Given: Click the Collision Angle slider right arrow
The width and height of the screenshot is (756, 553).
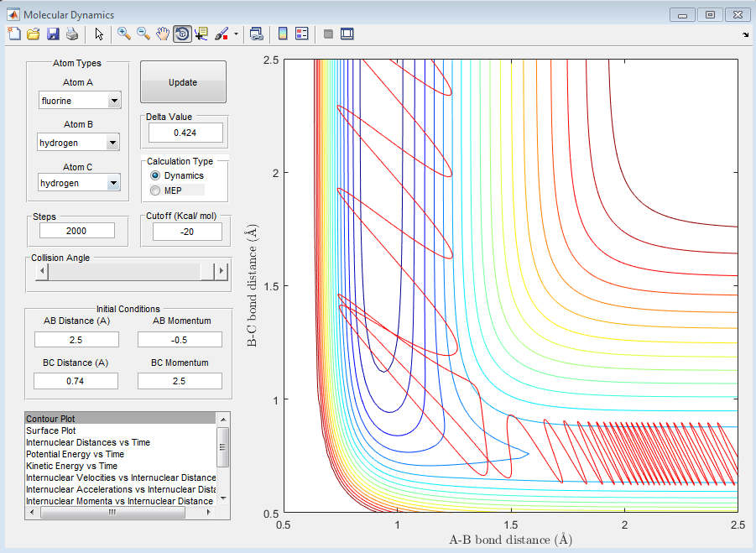Looking at the screenshot, I should click(222, 272).
